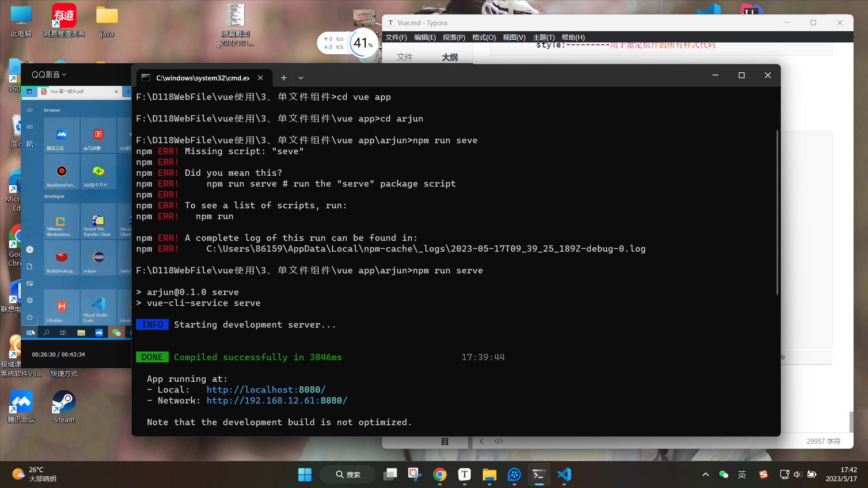Click Chrome icon in taskbar
868x488 pixels.
pyautogui.click(x=439, y=474)
